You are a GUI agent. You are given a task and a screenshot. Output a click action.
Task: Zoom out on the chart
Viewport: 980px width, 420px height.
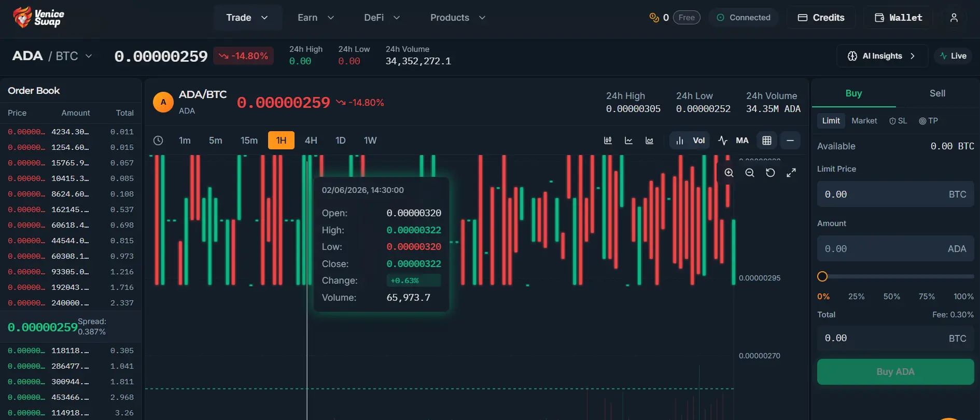pos(750,173)
